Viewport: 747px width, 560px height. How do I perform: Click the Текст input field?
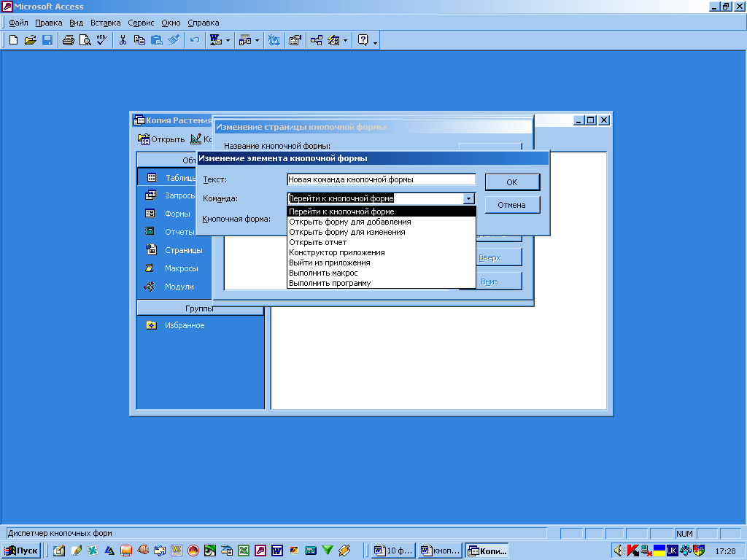pyautogui.click(x=382, y=179)
